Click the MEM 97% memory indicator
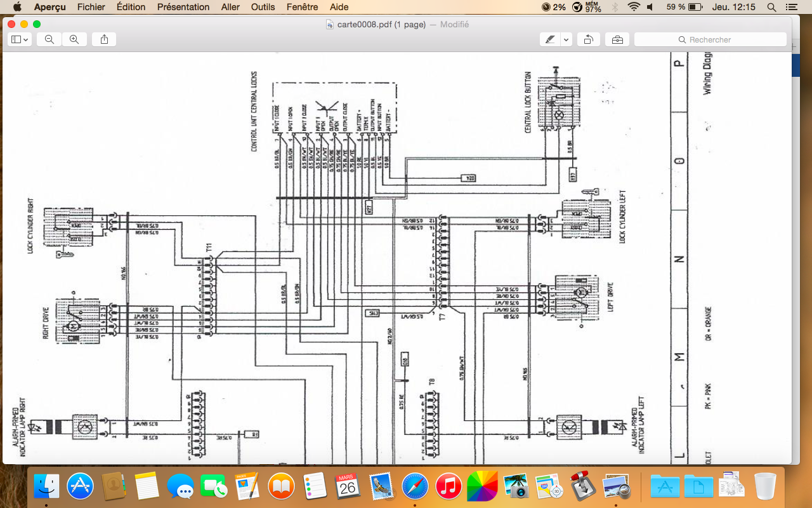Screen dimensions: 812x508 (x=587, y=7)
